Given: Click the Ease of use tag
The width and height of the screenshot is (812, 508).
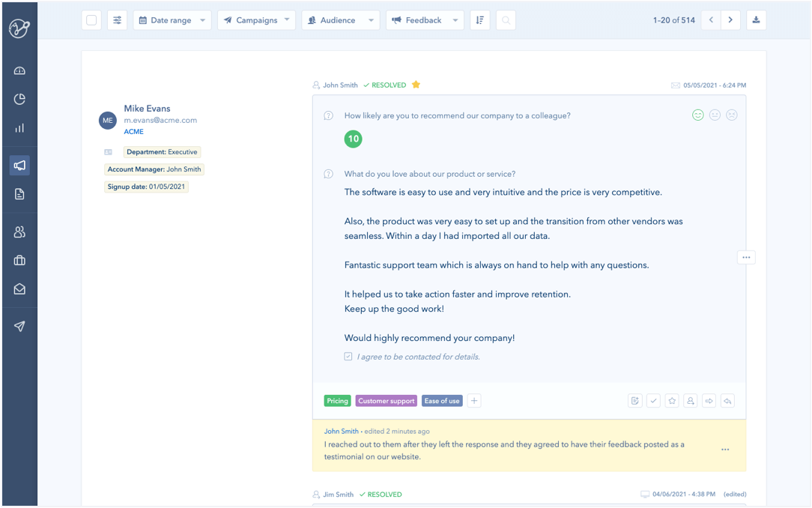Looking at the screenshot, I should click(x=442, y=401).
